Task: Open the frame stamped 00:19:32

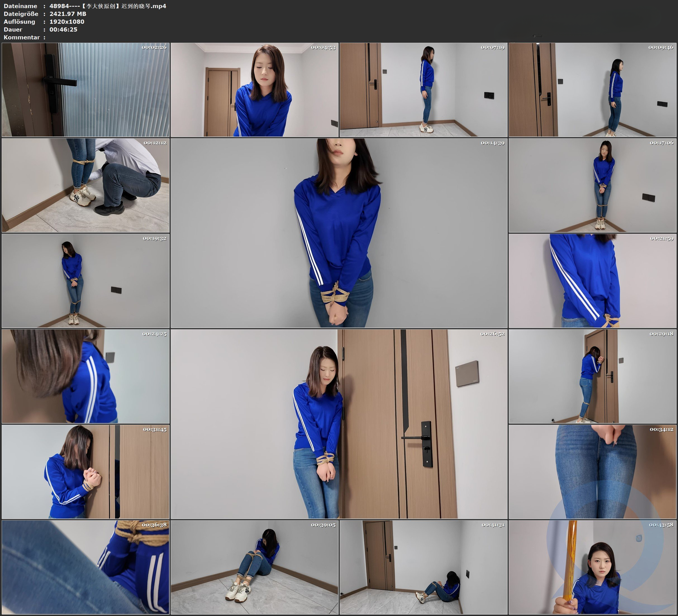Action: coord(85,281)
